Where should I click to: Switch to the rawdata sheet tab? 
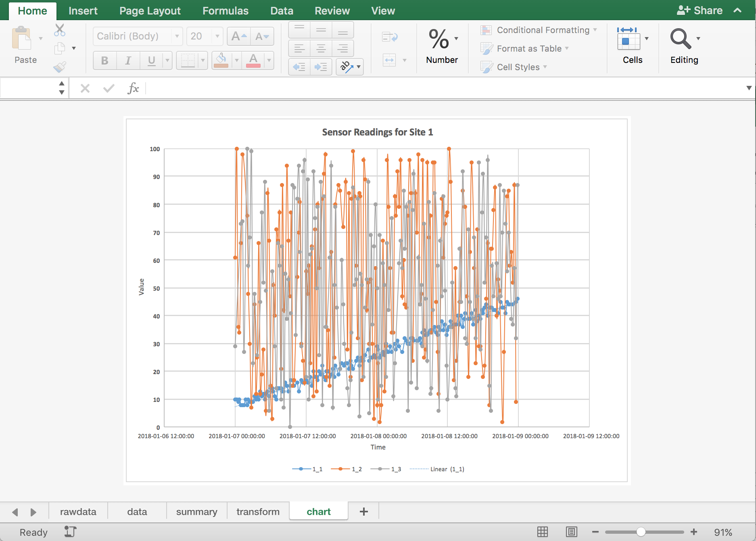point(78,512)
